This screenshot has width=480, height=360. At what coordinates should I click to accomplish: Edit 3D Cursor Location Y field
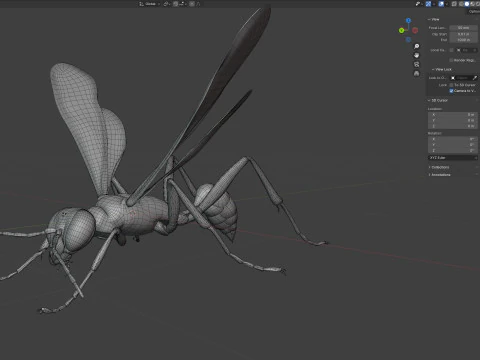click(x=453, y=120)
